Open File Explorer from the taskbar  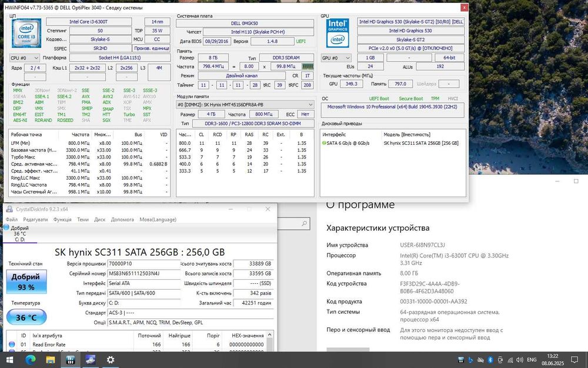[x=50, y=360]
